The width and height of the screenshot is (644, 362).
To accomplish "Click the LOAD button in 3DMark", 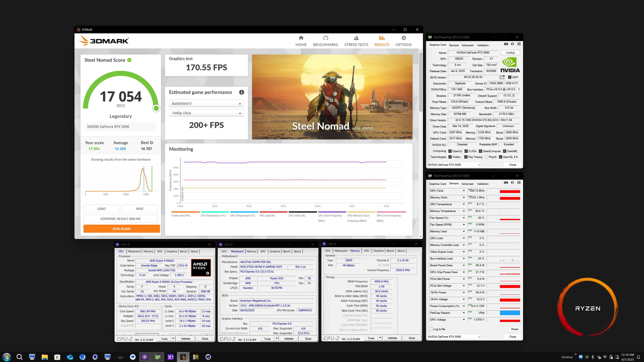I will tap(101, 209).
